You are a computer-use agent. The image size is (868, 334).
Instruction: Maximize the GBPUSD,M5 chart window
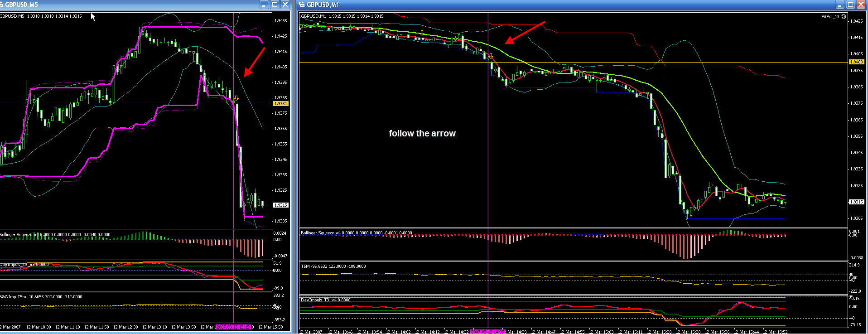point(275,5)
